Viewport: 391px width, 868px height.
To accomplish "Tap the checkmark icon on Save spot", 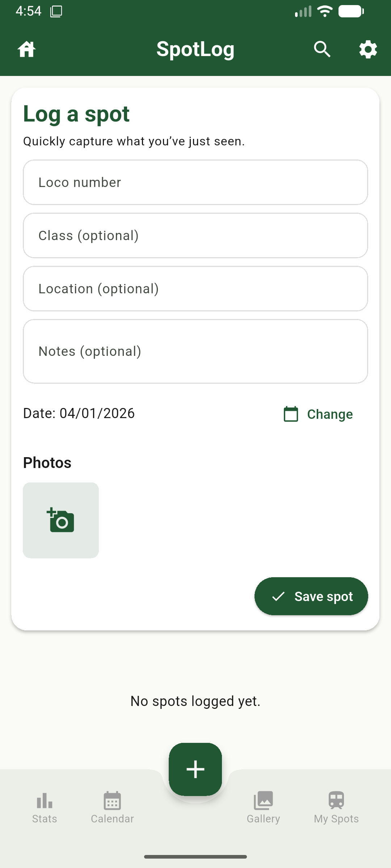I will 278,596.
